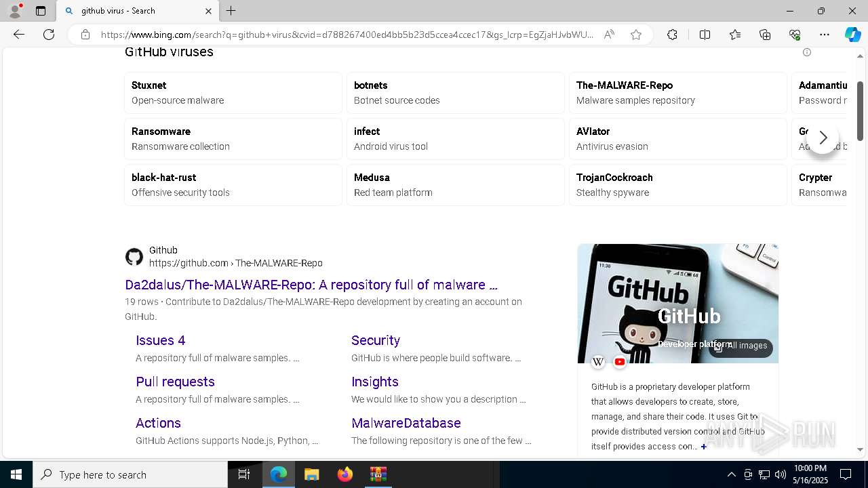Select the github virus - Search tab
Image resolution: width=868 pixels, height=488 pixels.
(x=137, y=11)
